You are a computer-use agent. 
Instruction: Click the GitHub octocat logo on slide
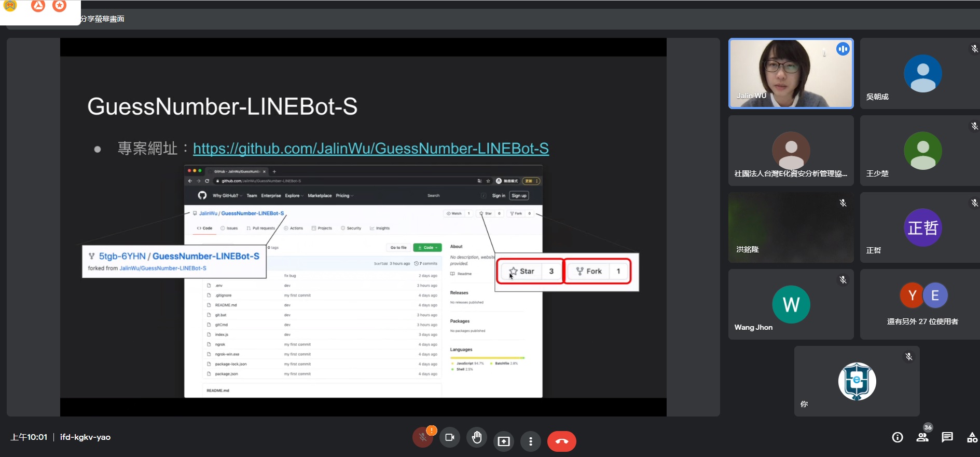(x=202, y=195)
